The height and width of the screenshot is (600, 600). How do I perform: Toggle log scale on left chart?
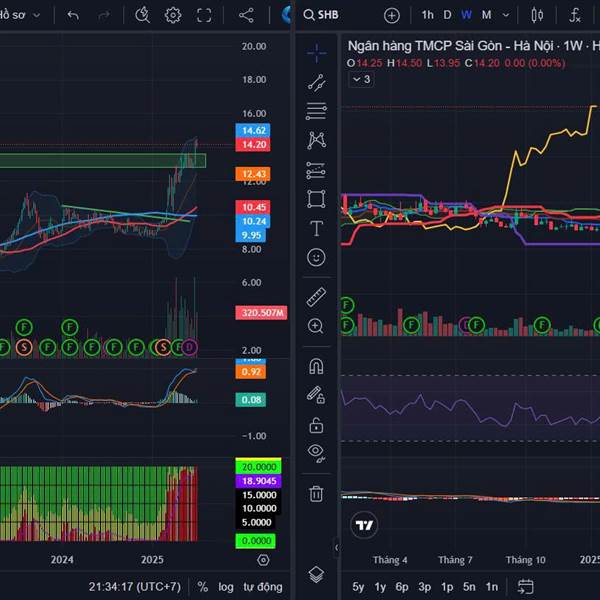click(x=226, y=587)
